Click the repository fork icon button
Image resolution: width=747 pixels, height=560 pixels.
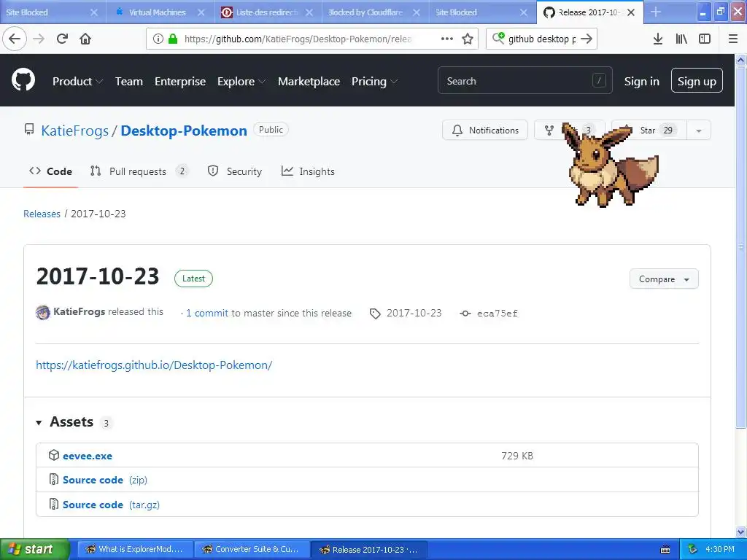pos(549,130)
